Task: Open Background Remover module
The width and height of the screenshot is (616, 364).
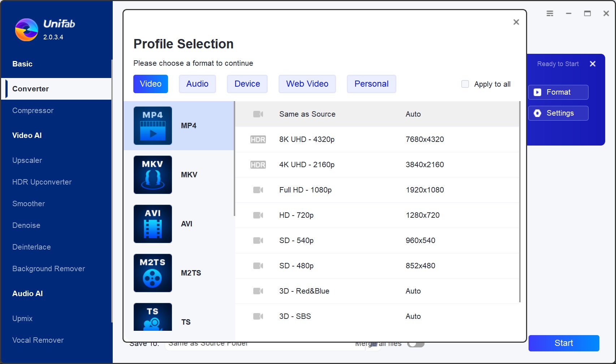Action: click(x=49, y=269)
